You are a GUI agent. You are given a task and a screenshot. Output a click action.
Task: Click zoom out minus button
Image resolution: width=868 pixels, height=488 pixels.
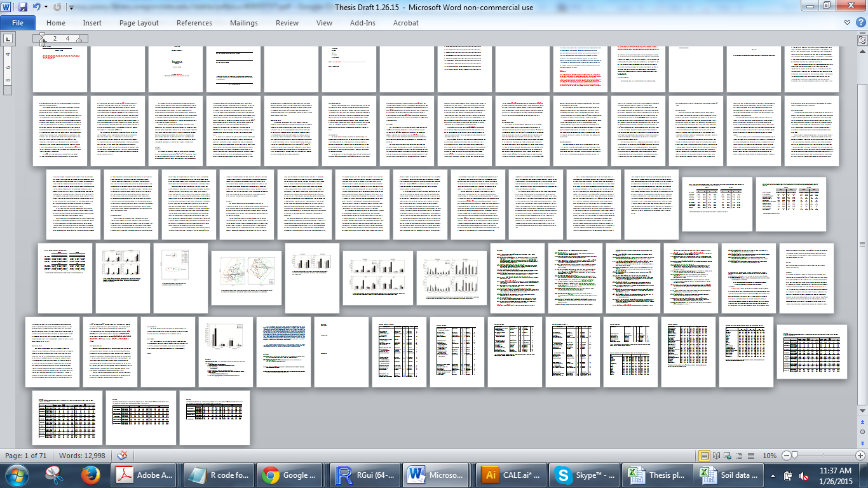[x=787, y=456]
